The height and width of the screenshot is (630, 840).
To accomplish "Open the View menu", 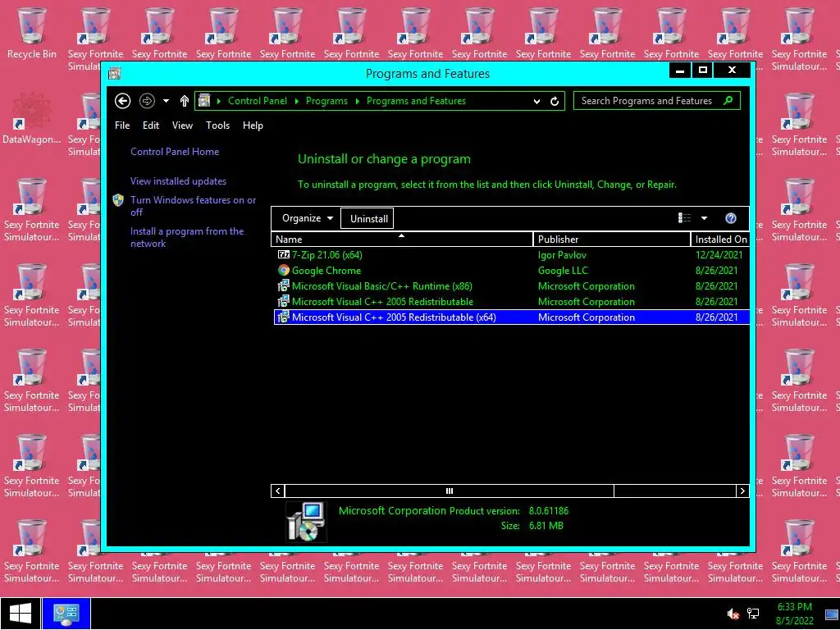I will coord(182,126).
